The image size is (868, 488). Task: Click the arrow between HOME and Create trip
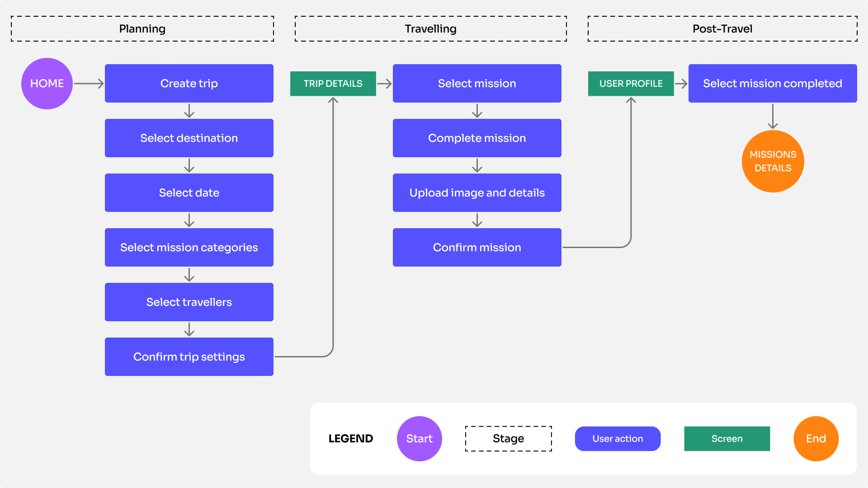pos(89,84)
